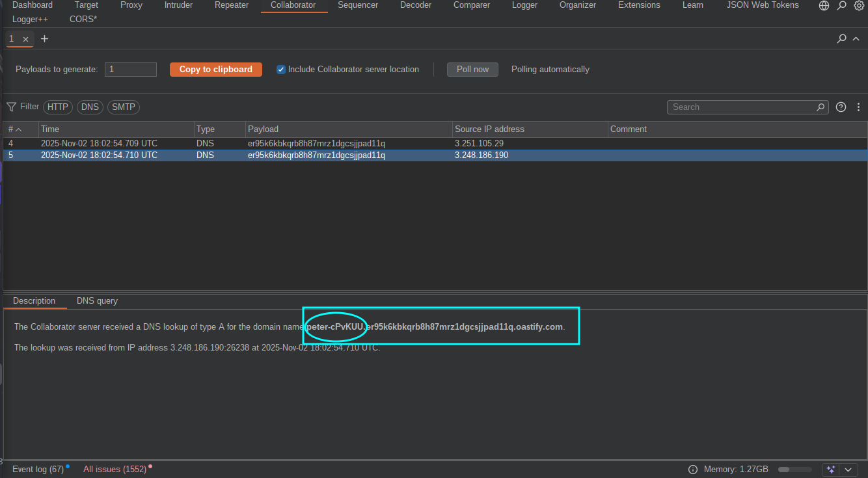
Task: Enable the HTTP filter
Action: click(x=57, y=107)
